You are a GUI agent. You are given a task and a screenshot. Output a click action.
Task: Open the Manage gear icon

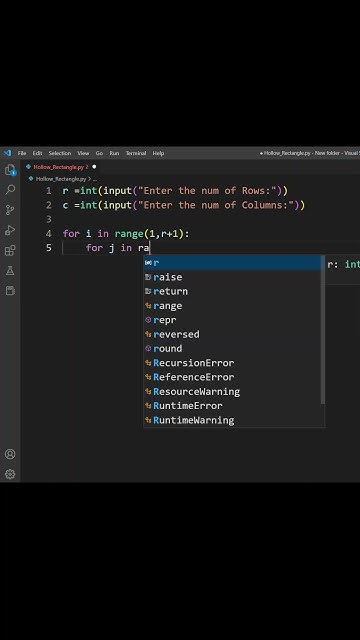[10, 474]
